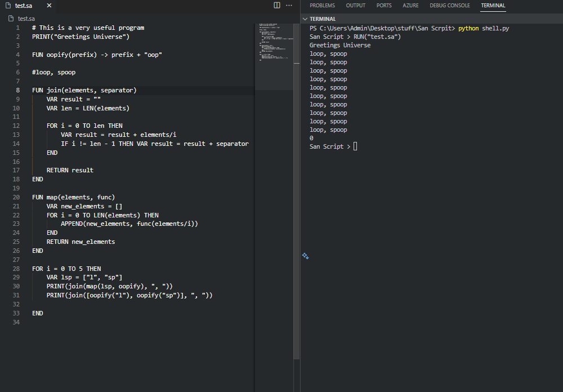Select the TERMINAL panel tab
This screenshot has width=563, height=392.
493,6
